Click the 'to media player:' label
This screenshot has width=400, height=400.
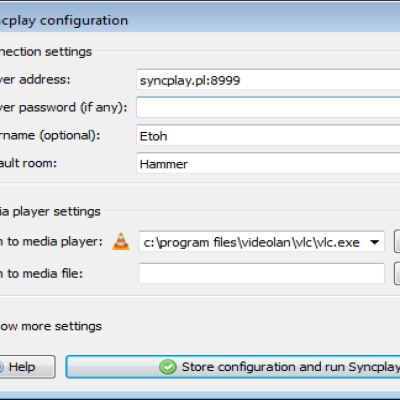pos(55,241)
